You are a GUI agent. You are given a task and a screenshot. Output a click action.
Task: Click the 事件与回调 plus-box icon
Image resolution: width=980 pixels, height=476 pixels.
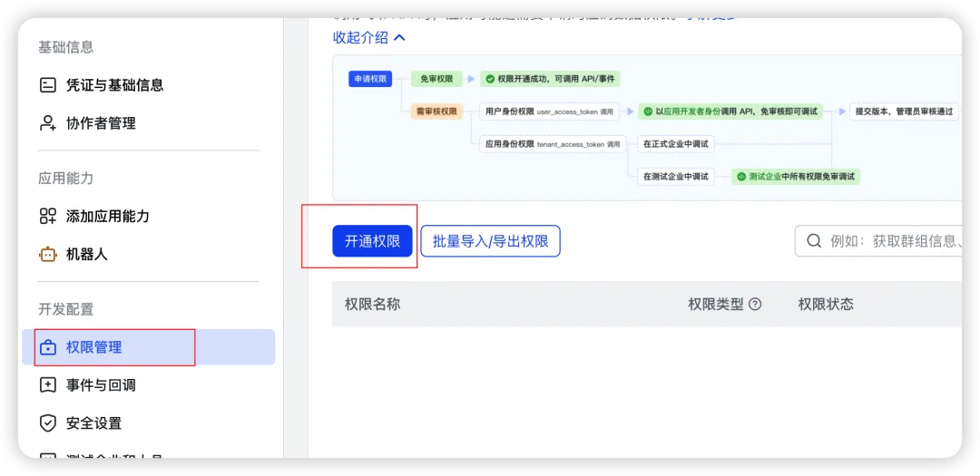[x=47, y=384]
